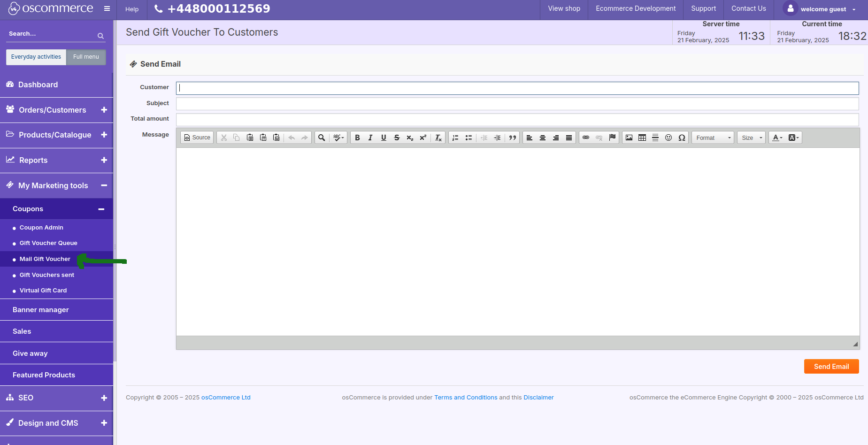
Task: Open the Terms and Conditions link
Action: point(466,398)
